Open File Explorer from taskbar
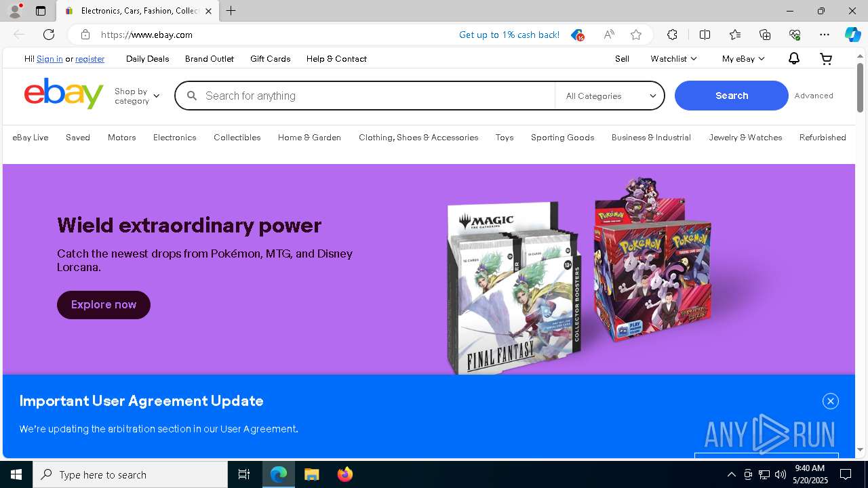 pos(312,474)
